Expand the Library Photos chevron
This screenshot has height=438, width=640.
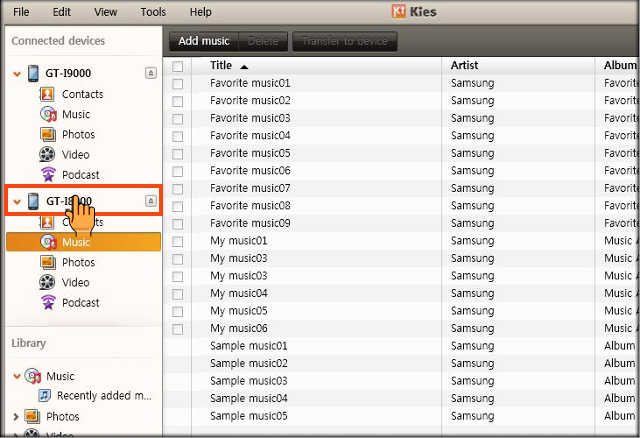pos(16,417)
